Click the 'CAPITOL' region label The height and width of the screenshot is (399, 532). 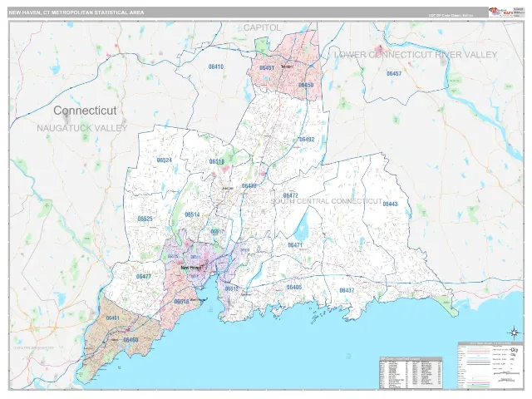(x=263, y=27)
